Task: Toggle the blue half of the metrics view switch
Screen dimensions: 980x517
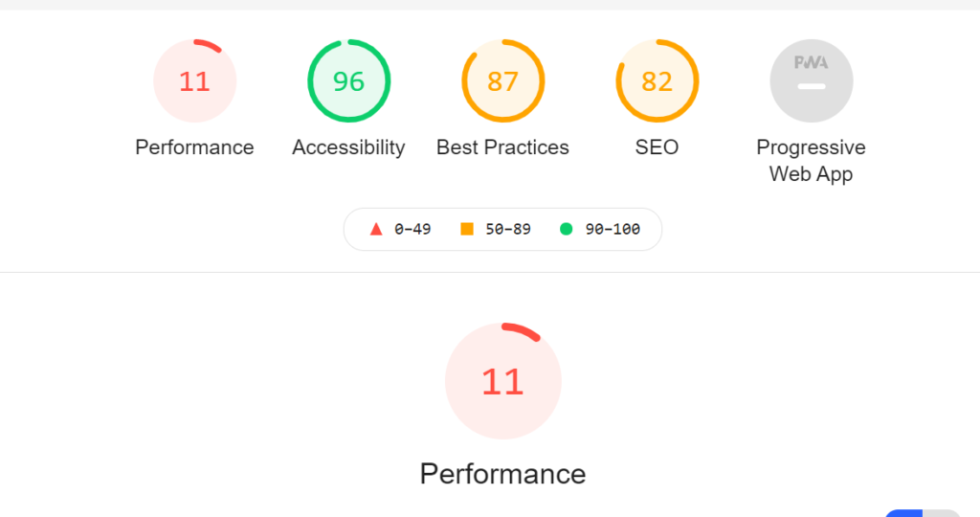Action: (903, 513)
